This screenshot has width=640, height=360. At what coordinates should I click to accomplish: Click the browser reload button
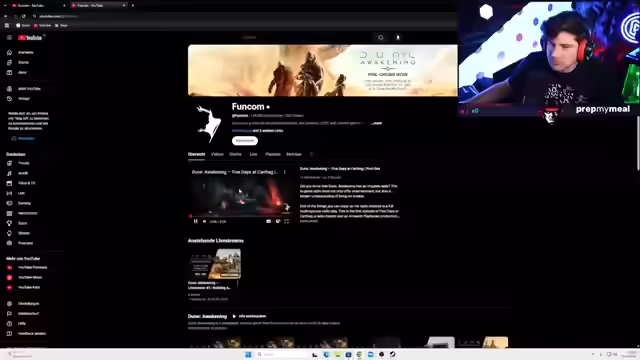pyautogui.click(x=24, y=16)
